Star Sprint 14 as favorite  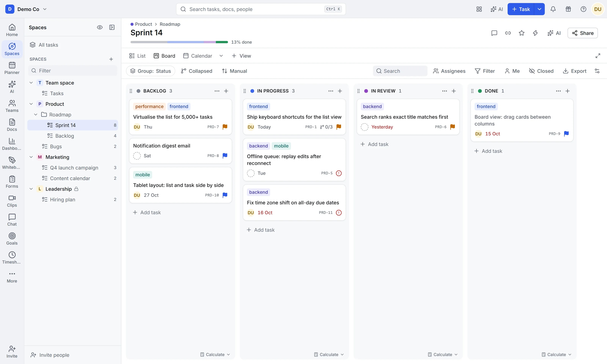coord(522,33)
